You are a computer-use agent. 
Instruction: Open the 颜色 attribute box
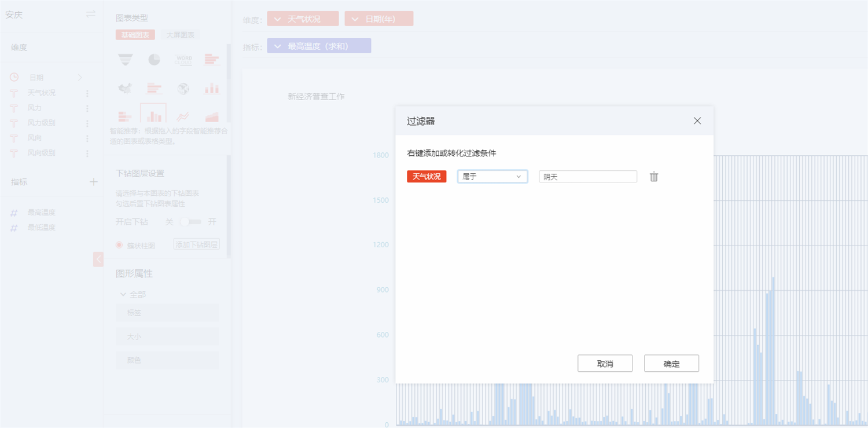tap(167, 360)
